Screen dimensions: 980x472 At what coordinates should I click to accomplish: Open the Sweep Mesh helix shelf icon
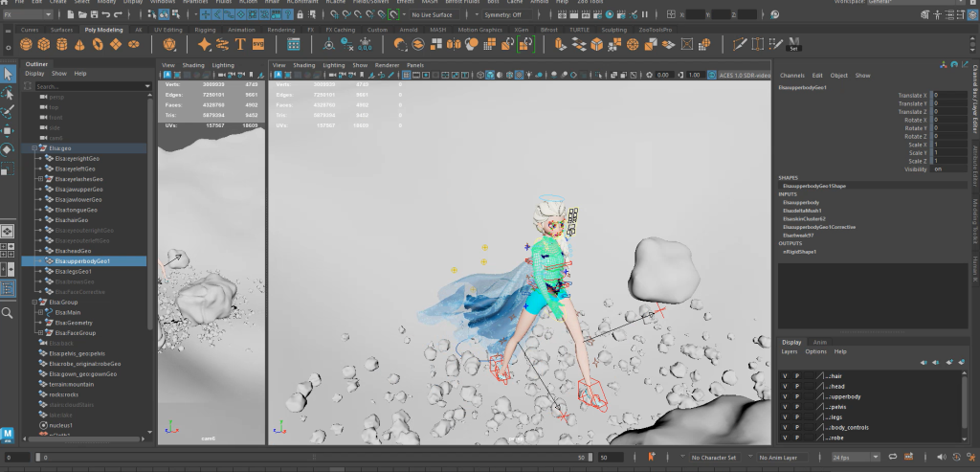pos(222,44)
